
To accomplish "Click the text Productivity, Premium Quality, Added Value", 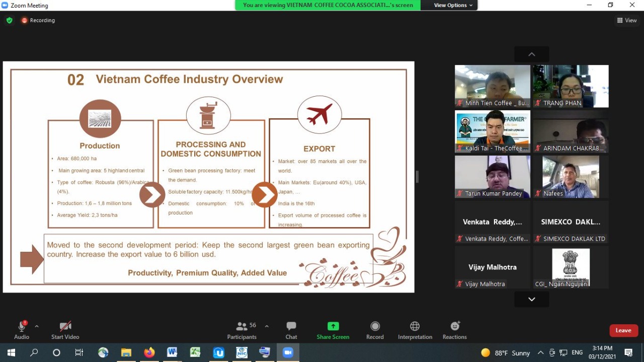I will click(207, 273).
